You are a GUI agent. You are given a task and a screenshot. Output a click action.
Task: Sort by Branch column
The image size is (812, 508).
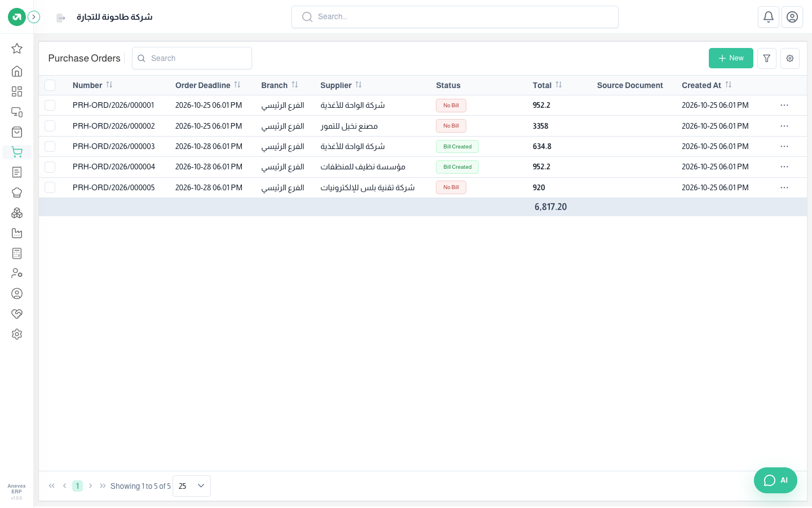tap(295, 85)
